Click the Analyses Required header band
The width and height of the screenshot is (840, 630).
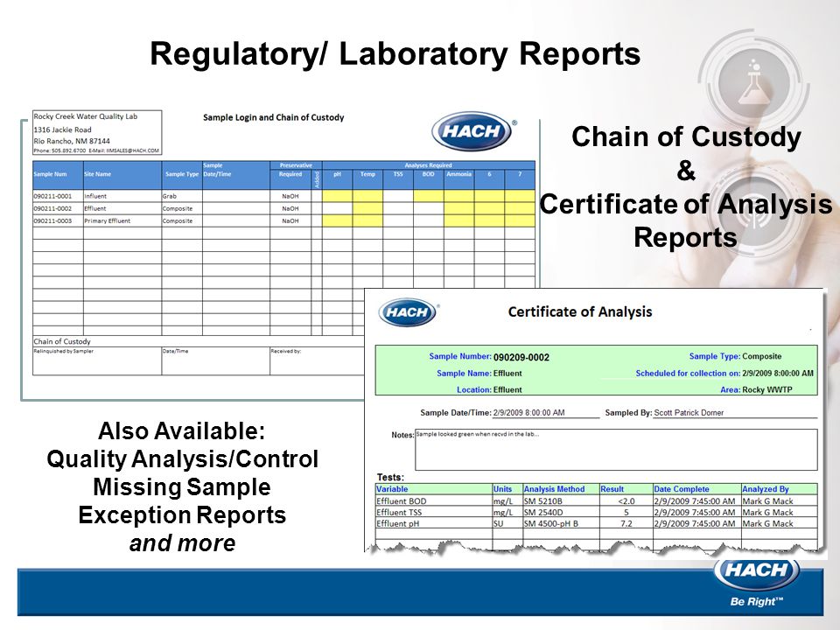pos(428,165)
